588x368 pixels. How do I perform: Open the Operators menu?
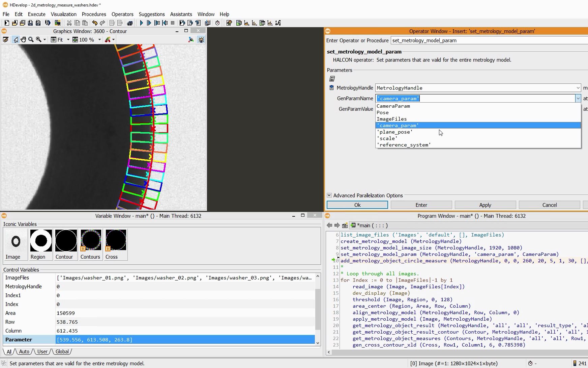click(x=122, y=14)
